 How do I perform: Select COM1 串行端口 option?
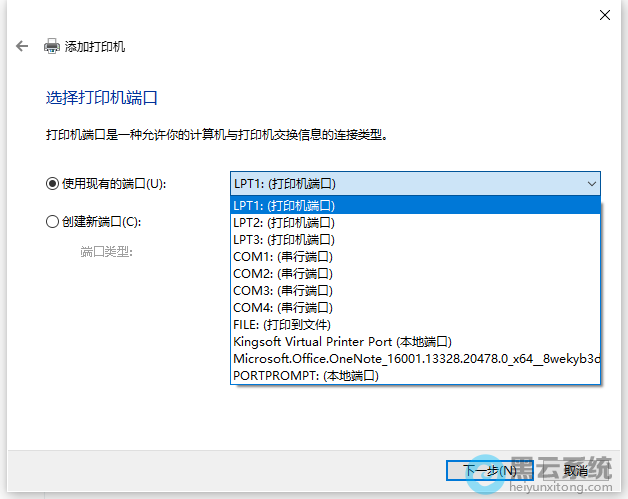coord(415,256)
